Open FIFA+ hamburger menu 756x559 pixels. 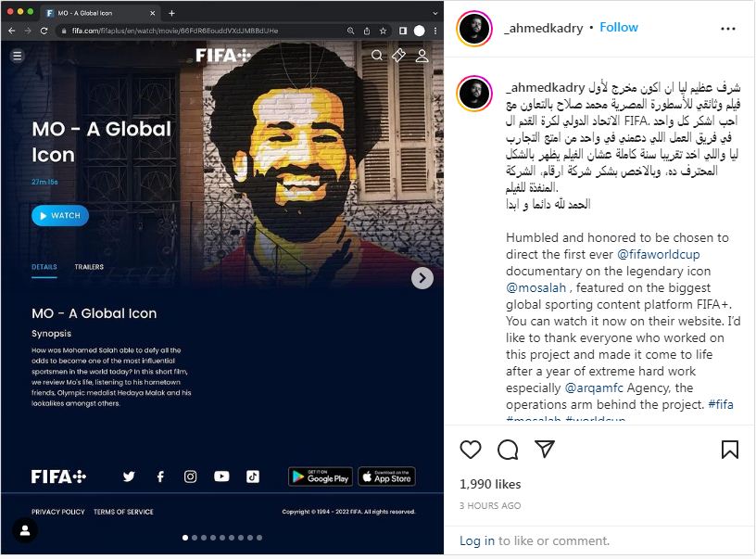pyautogui.click(x=18, y=56)
